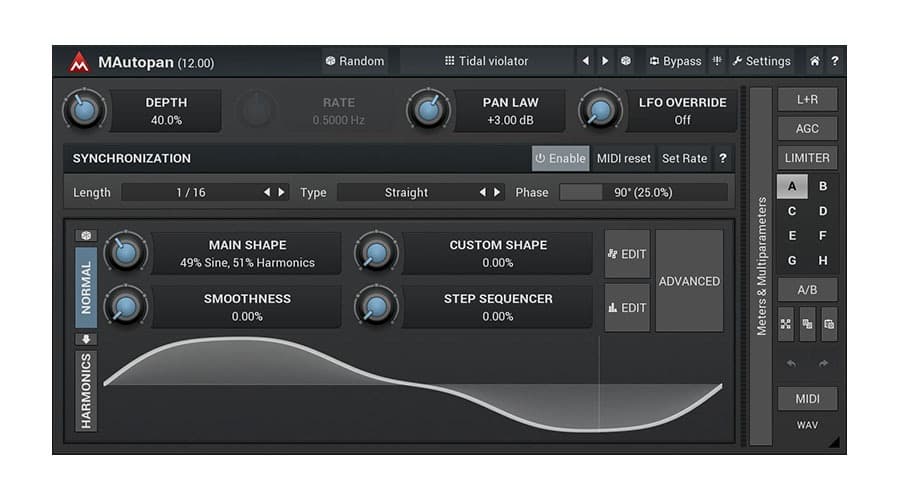Click the Smoothness knob
Screen dimensions: 900x500
pos(126,307)
